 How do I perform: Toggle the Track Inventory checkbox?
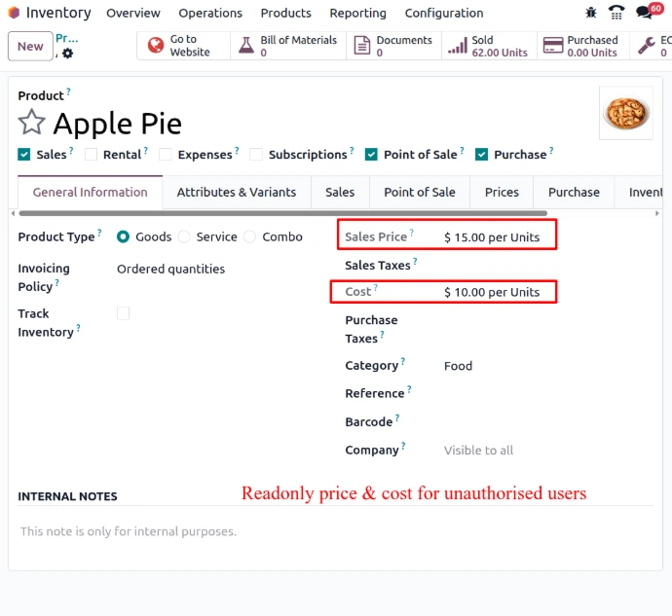pyautogui.click(x=123, y=313)
